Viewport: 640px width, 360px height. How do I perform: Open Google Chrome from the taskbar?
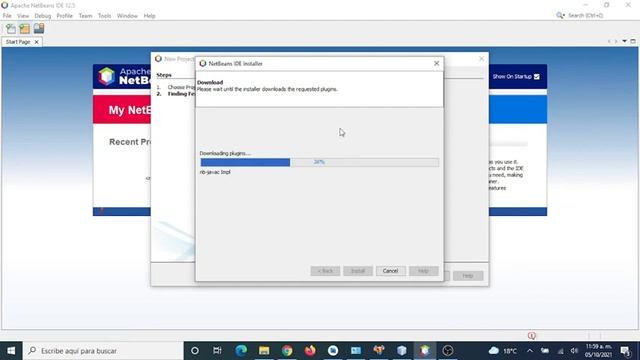click(x=287, y=351)
